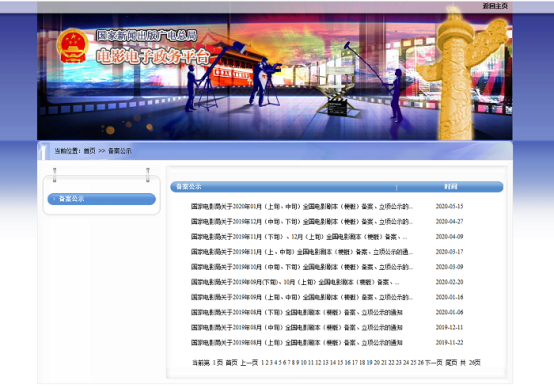This screenshot has height=388, width=554.
Task: Go to page 22 in the pagination
Action: [x=391, y=363]
